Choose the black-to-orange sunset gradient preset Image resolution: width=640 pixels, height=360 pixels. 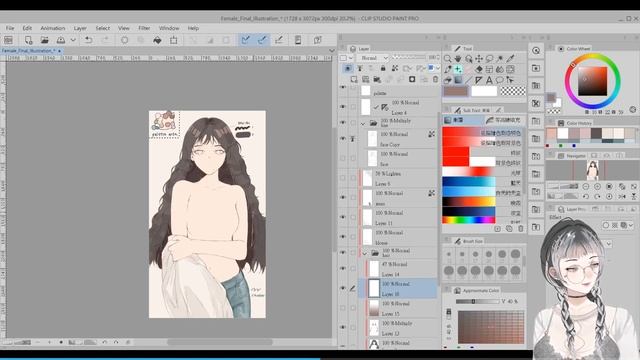(x=469, y=202)
